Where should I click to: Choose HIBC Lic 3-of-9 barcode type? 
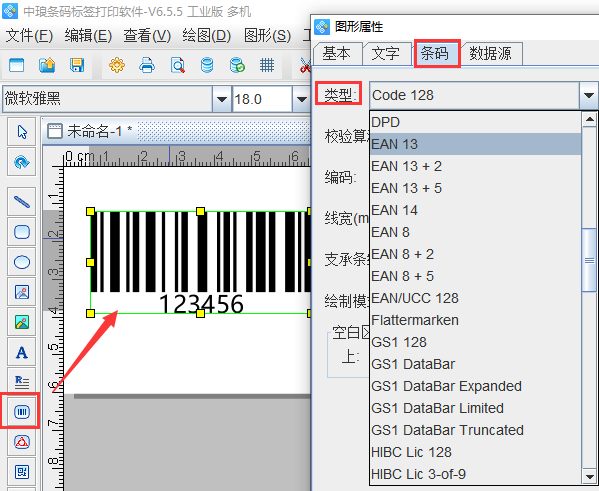point(475,474)
